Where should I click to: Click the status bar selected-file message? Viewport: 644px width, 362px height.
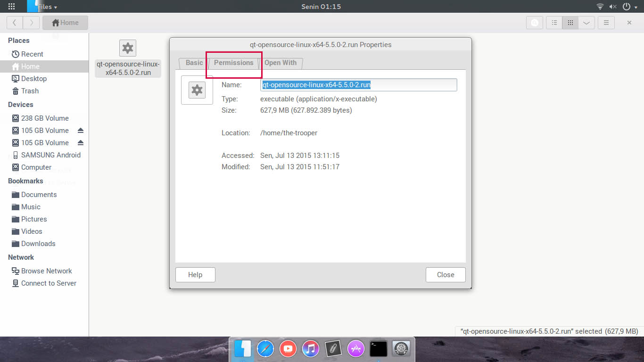[x=549, y=331]
